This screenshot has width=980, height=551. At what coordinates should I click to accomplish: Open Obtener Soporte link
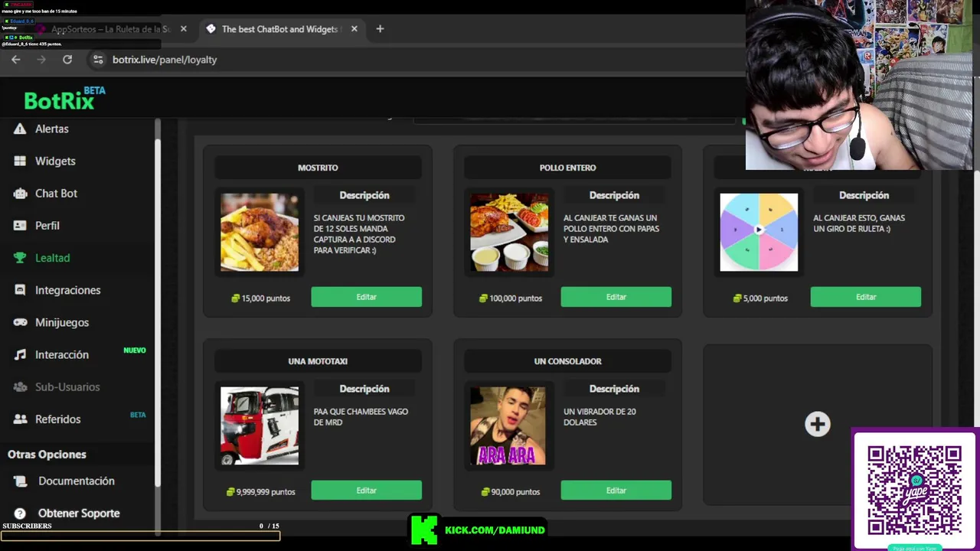(79, 514)
